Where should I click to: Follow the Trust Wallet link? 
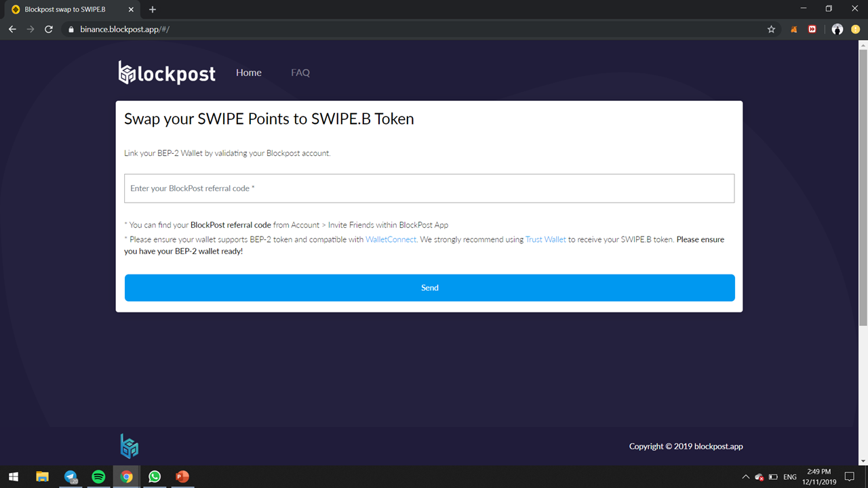tap(546, 239)
